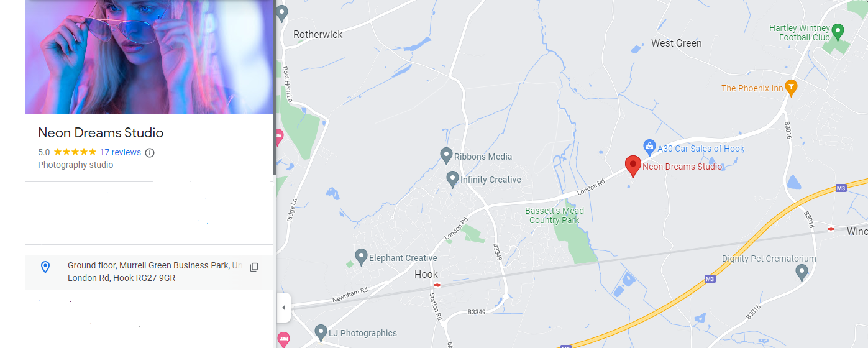Click the blue location pin beside address
Screen dimensions: 868x348
tap(45, 267)
